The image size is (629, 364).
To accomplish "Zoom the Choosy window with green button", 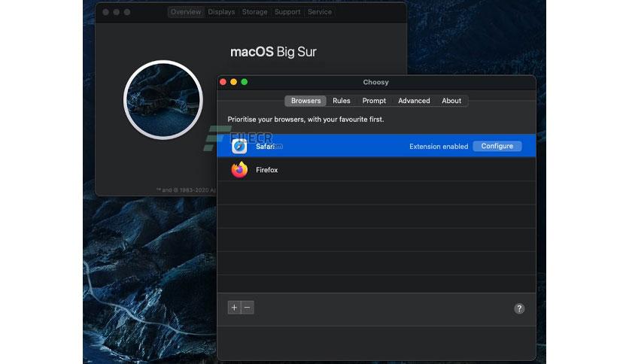I will point(245,82).
